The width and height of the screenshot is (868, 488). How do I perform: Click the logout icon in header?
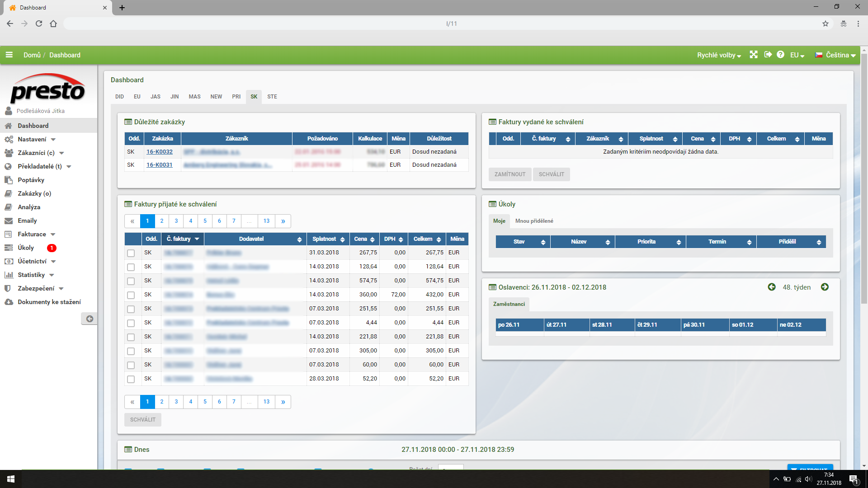click(x=768, y=55)
